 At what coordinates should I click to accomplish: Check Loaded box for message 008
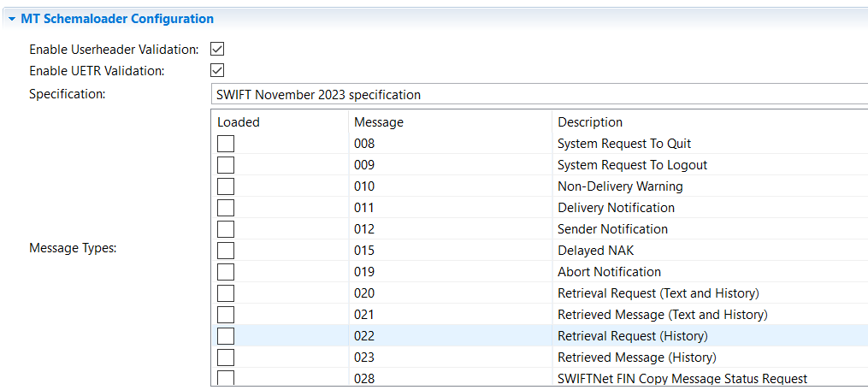pyautogui.click(x=225, y=144)
